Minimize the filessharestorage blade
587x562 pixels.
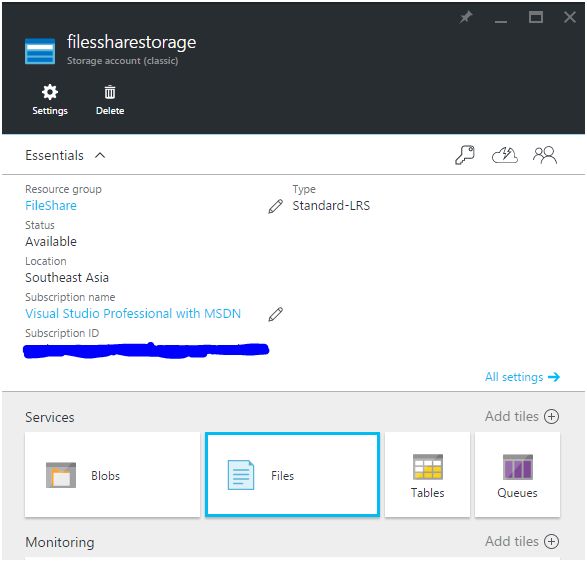[x=501, y=21]
